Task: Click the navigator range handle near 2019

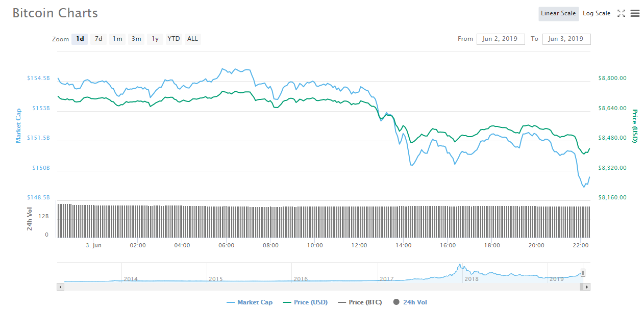Action: click(583, 273)
